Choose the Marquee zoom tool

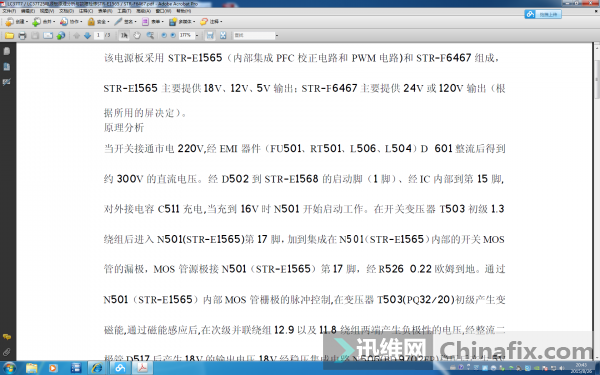coord(150,36)
